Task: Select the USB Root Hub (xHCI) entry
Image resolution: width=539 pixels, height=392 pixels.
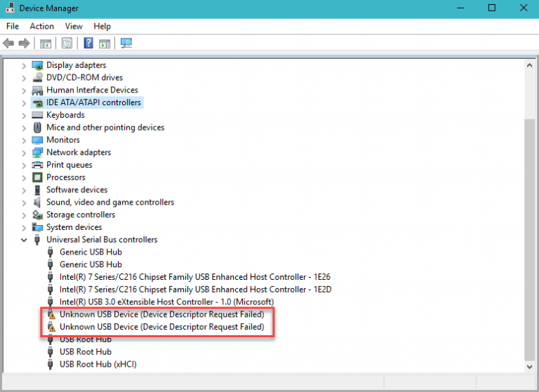Action: coord(98,364)
